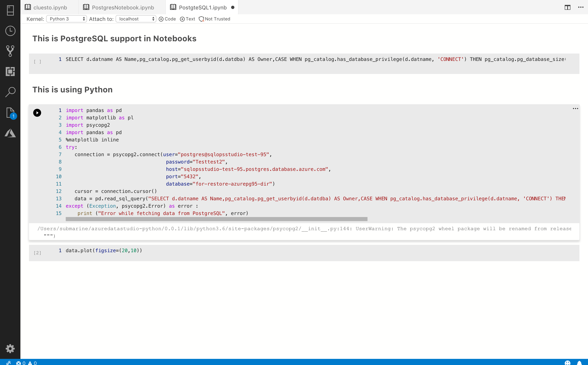Open Source Control view
The width and height of the screenshot is (588, 365).
(10, 51)
